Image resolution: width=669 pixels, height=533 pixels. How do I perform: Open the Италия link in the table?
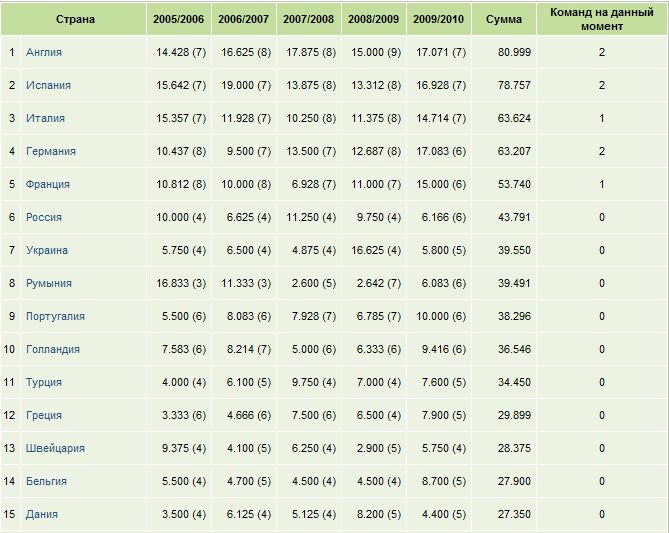point(46,118)
